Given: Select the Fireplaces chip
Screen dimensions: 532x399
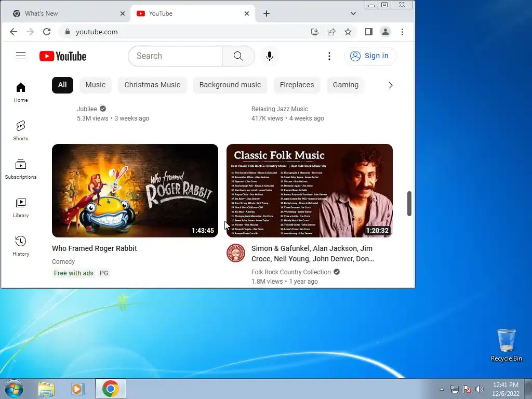Looking at the screenshot, I should (x=297, y=85).
